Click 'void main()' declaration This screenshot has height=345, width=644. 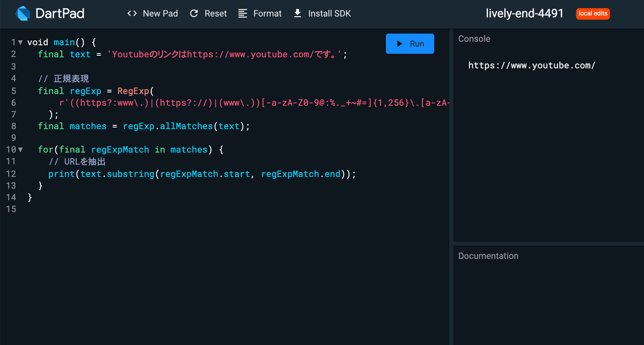(56, 42)
